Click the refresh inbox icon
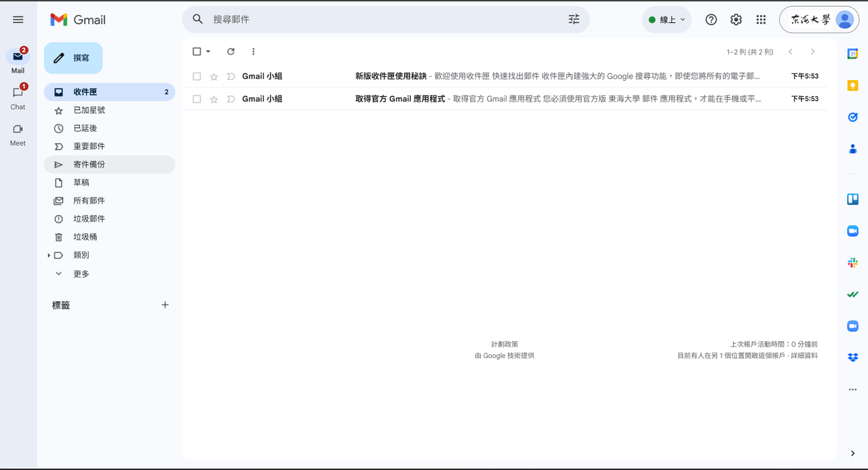 click(231, 52)
